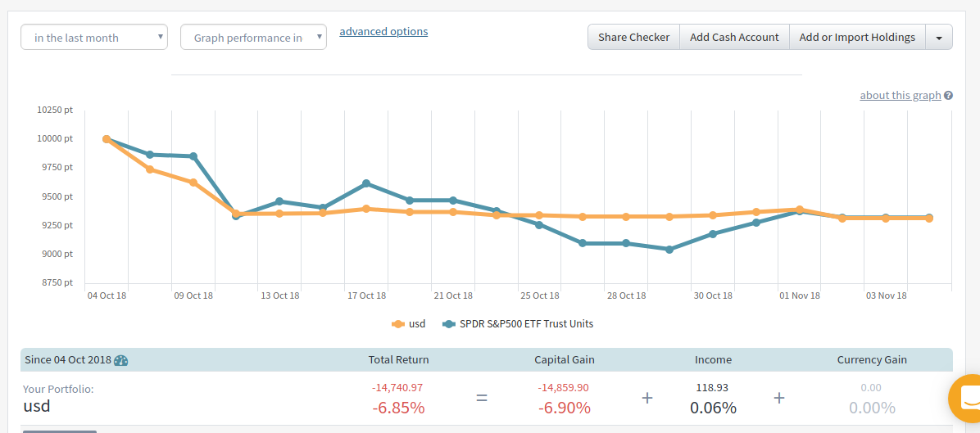Toggle usd series via its legend label

417,324
